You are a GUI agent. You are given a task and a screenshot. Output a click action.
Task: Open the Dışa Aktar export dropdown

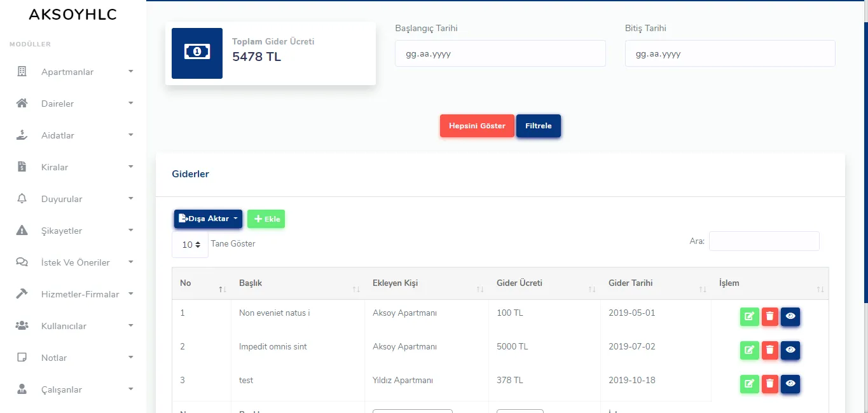click(208, 219)
